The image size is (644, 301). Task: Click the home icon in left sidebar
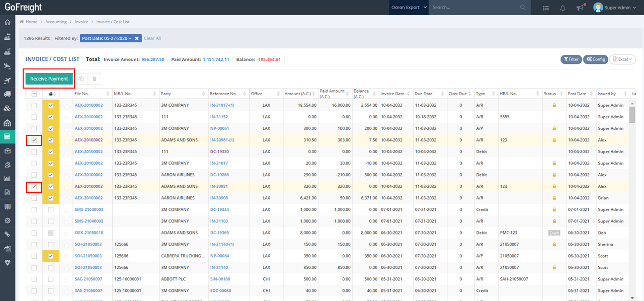[x=7, y=22]
